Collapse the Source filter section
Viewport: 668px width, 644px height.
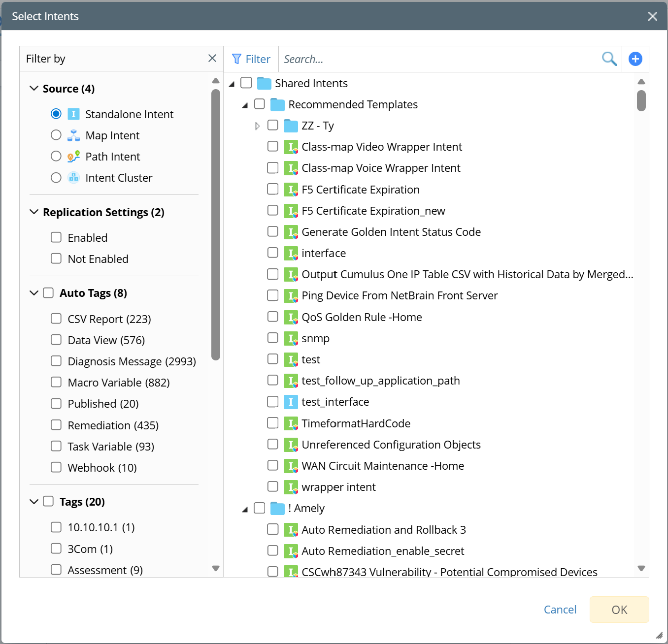coord(34,89)
